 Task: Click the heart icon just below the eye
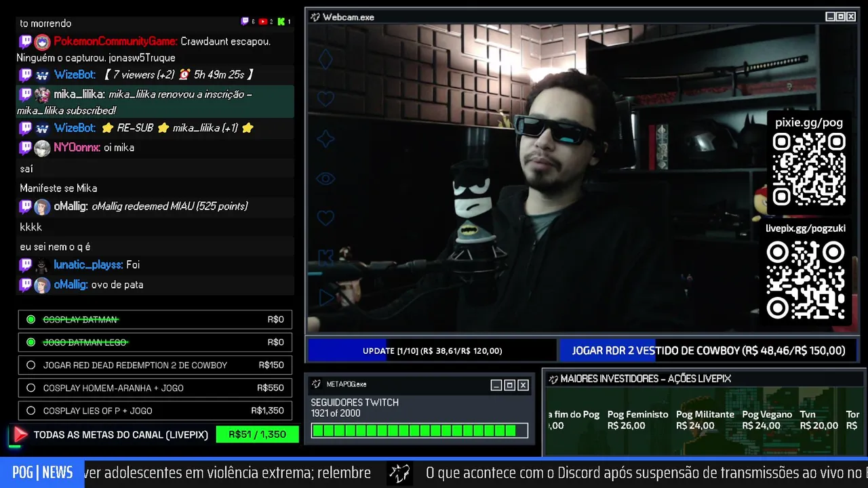pyautogui.click(x=325, y=218)
